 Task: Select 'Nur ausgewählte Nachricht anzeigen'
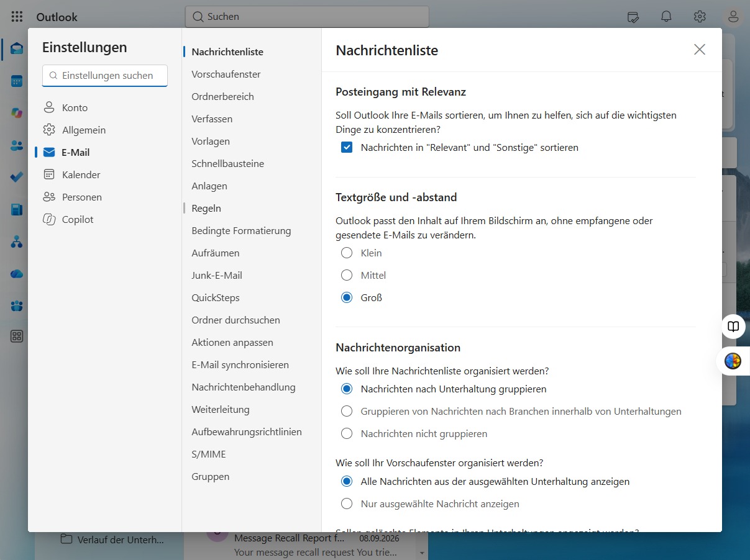point(347,504)
